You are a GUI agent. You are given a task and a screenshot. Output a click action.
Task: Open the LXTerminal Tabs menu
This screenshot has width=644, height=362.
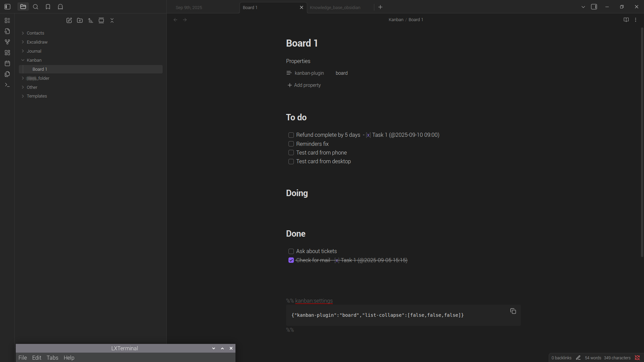coord(52,358)
